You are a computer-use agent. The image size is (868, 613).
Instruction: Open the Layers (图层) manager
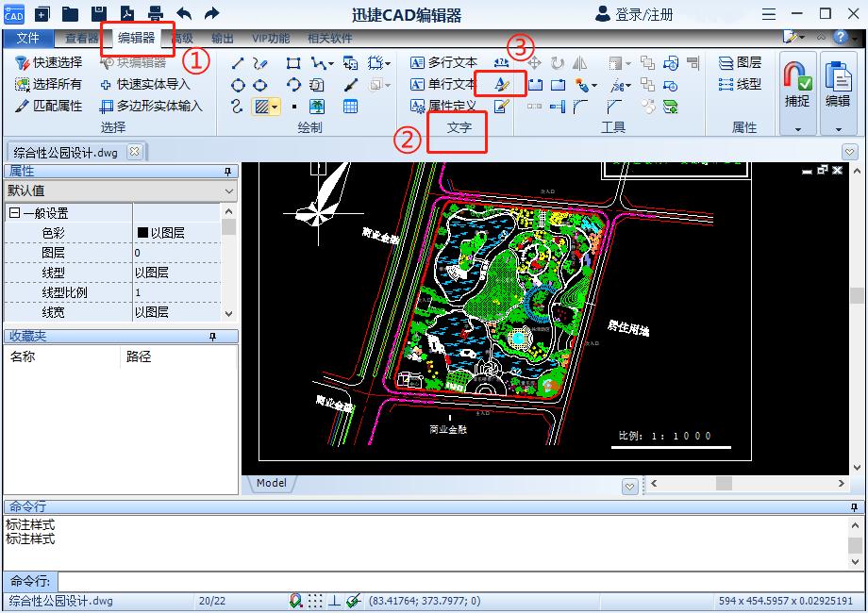740,62
